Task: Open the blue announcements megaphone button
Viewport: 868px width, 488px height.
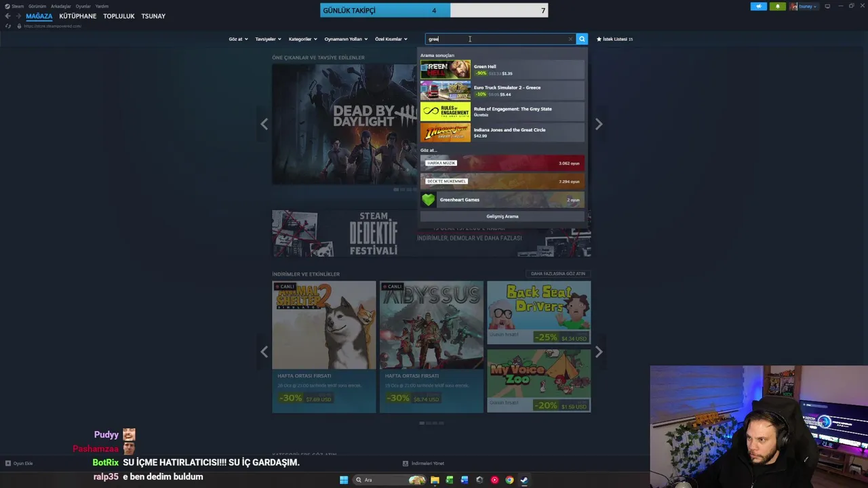Action: 759,6
